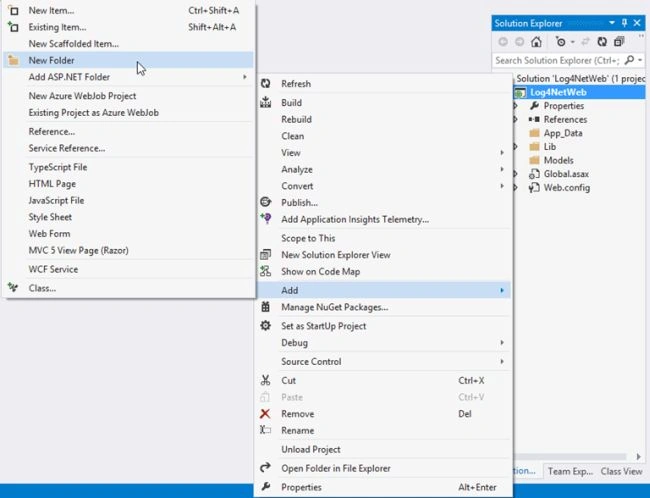Viewport: 650px width, 498px height.
Task: Click the Set as StartUp Project gear icon
Action: [x=265, y=326]
